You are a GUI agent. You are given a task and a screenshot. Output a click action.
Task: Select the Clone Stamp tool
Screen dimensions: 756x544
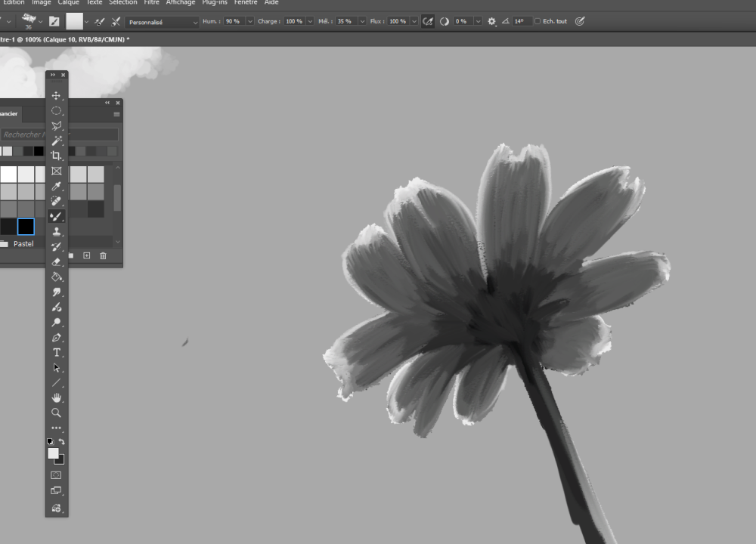pyautogui.click(x=57, y=231)
